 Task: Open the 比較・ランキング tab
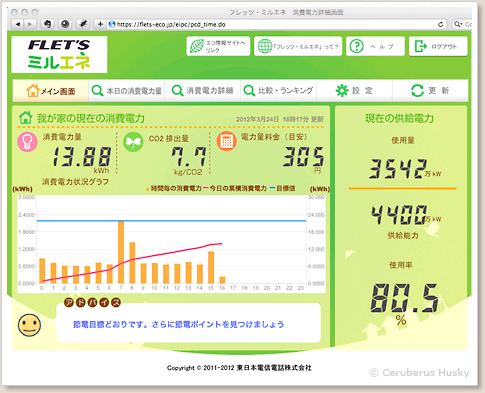click(x=278, y=90)
